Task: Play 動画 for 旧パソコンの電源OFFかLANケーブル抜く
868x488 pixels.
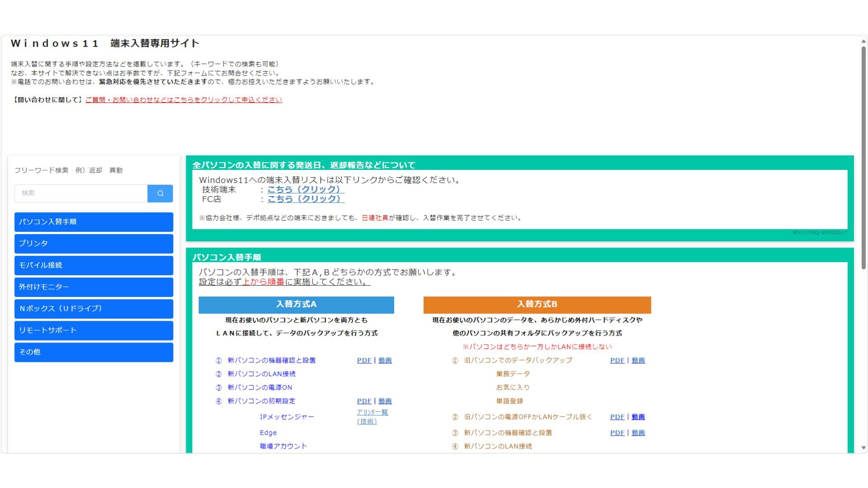Action: tap(638, 417)
